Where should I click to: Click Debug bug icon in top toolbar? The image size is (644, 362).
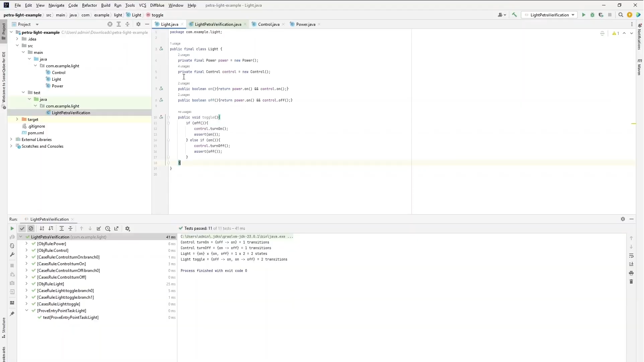[x=592, y=15]
